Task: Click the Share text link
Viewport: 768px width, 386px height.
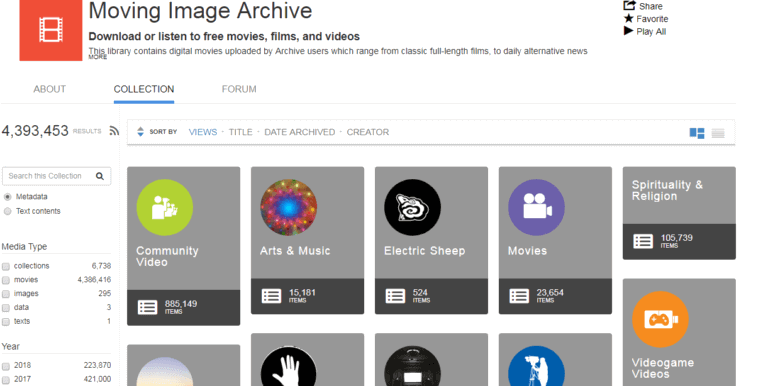Action: pos(651,6)
